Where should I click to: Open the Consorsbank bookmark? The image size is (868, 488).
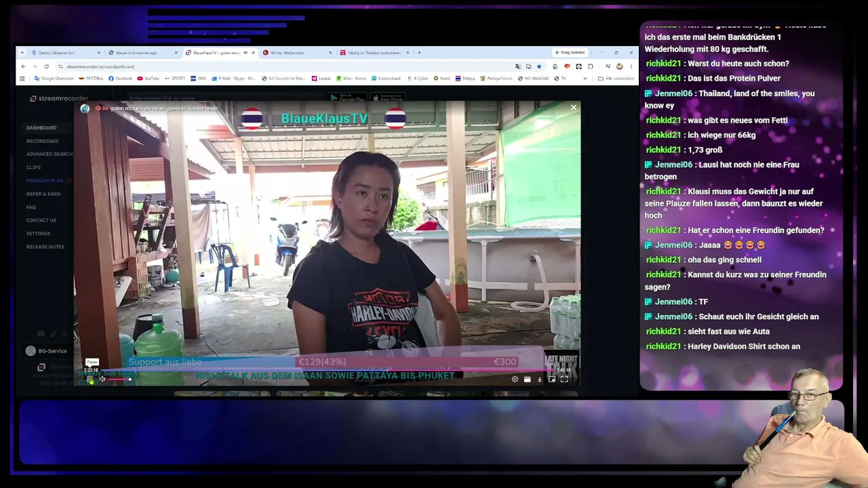[x=386, y=79]
